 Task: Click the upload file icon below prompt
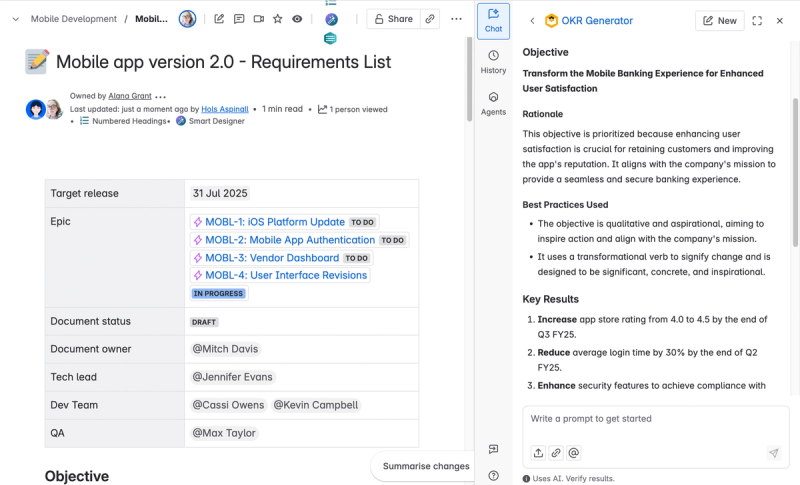538,453
